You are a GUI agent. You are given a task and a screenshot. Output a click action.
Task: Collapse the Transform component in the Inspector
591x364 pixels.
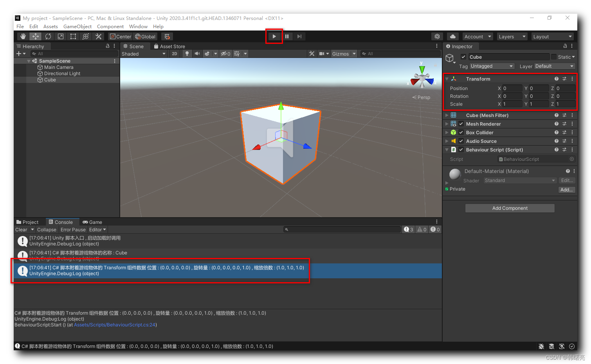(447, 79)
